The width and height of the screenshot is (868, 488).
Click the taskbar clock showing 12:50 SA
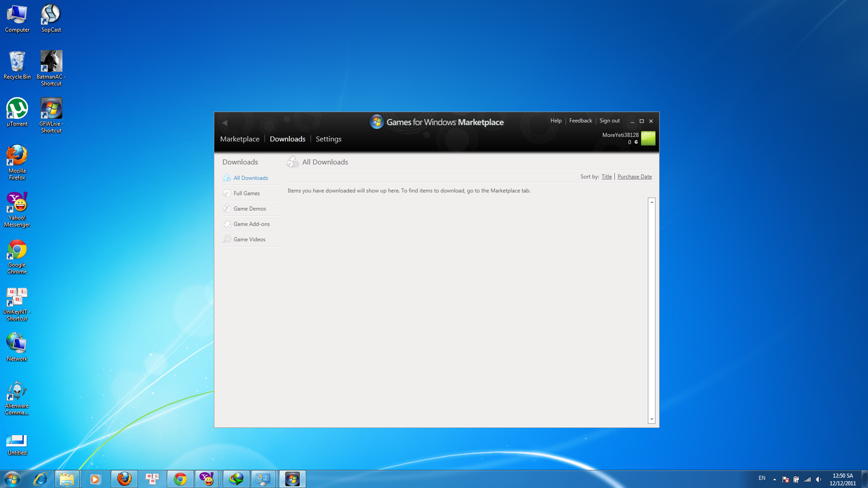pos(843,479)
